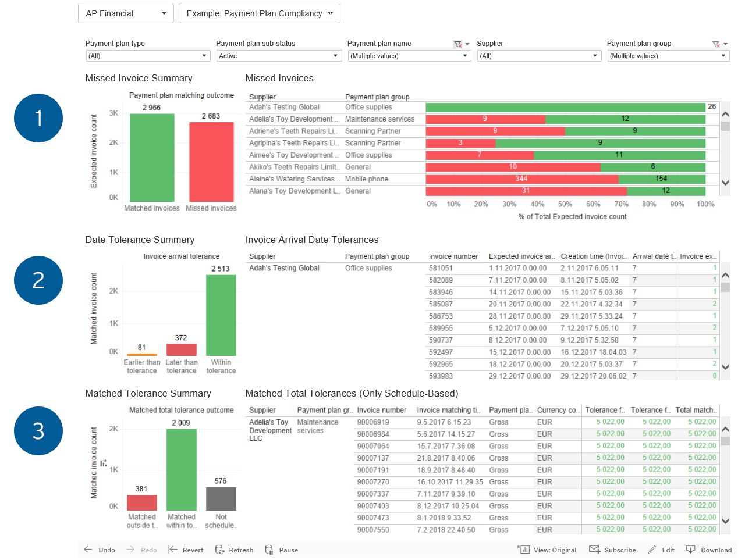Open the Payment plan type filter dropdown
The height and width of the screenshot is (560, 745).
click(x=148, y=56)
